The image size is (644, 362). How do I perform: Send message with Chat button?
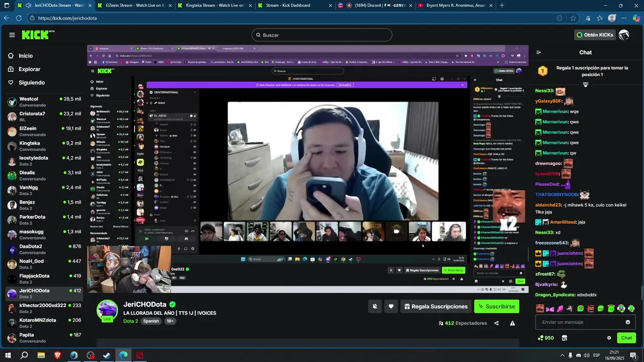[x=626, y=338]
